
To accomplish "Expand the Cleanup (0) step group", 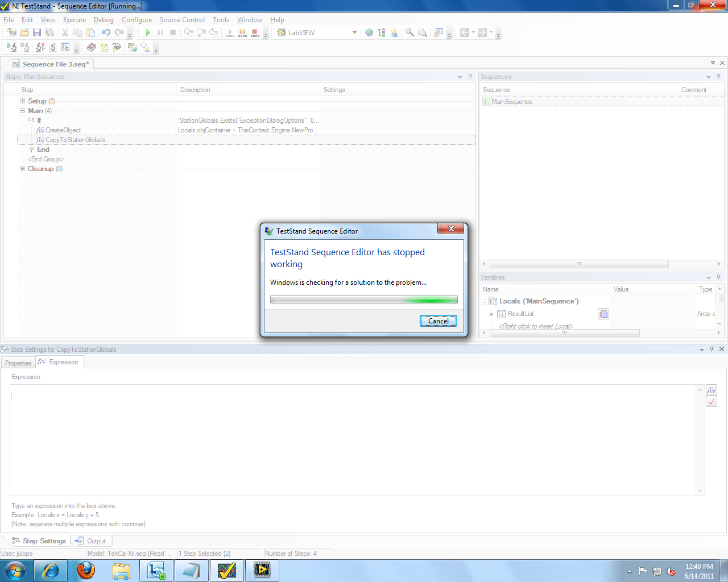I will pos(21,169).
